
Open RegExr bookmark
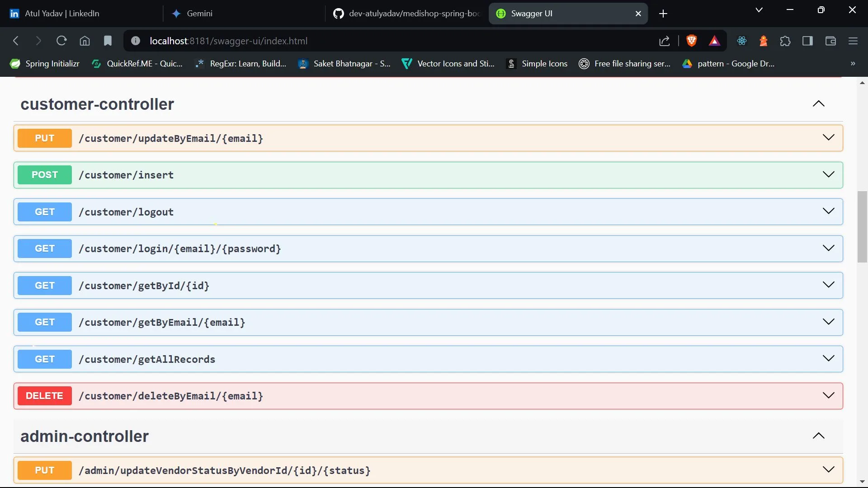pyautogui.click(x=241, y=64)
